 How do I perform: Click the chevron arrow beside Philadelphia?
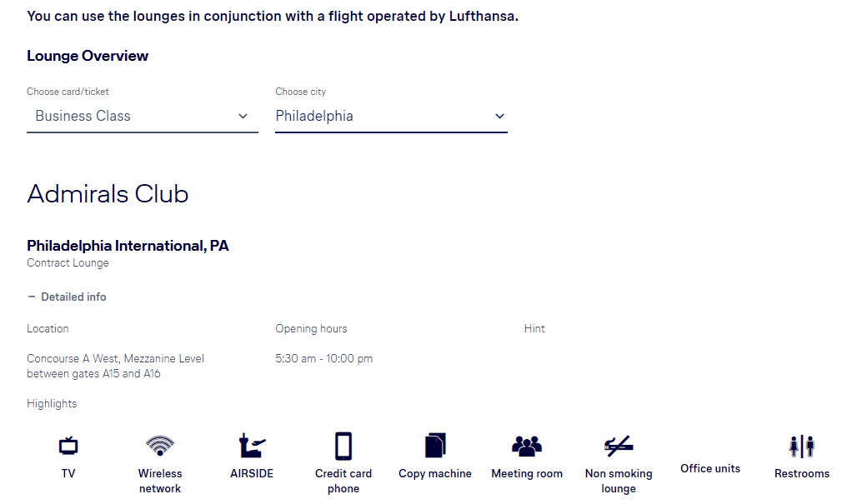point(499,116)
